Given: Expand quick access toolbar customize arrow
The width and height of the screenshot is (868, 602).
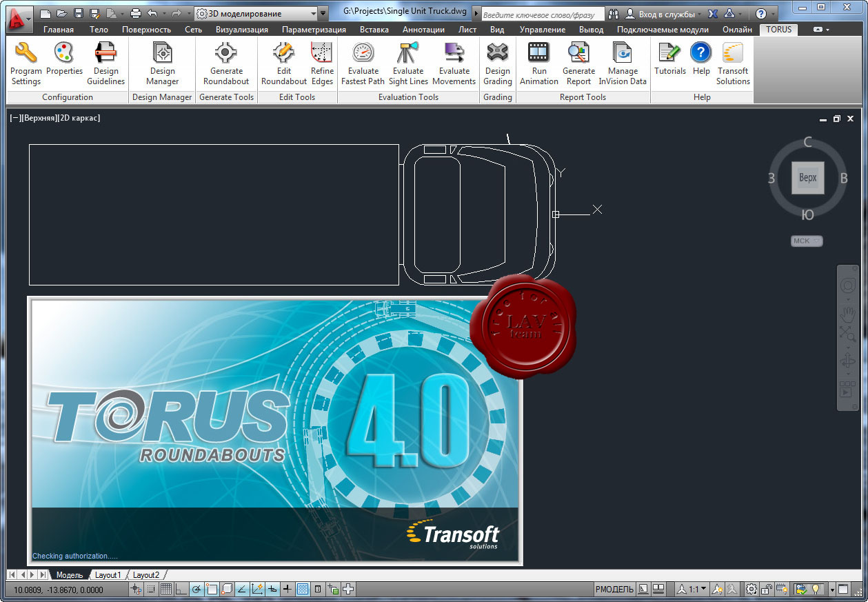Looking at the screenshot, I should [323, 13].
